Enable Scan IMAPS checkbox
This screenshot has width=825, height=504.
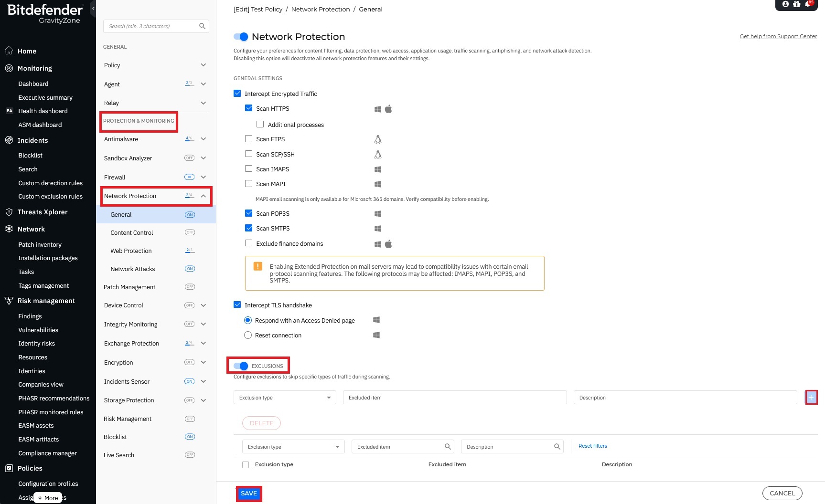click(248, 168)
